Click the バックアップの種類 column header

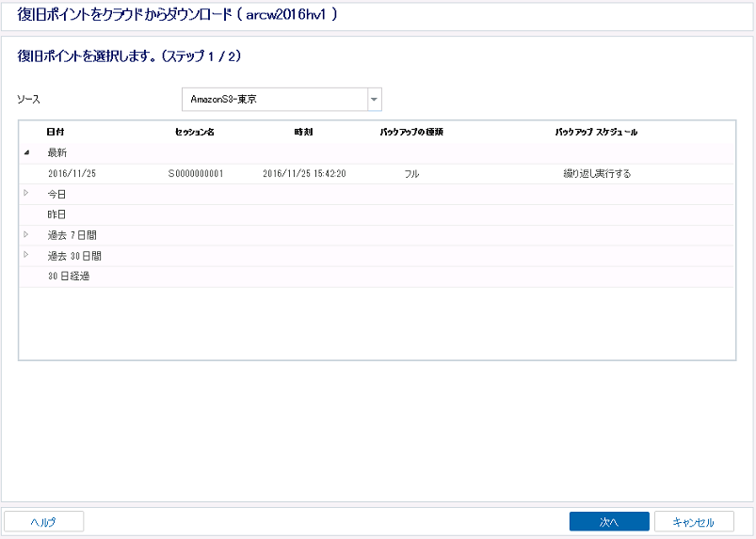[x=411, y=132]
